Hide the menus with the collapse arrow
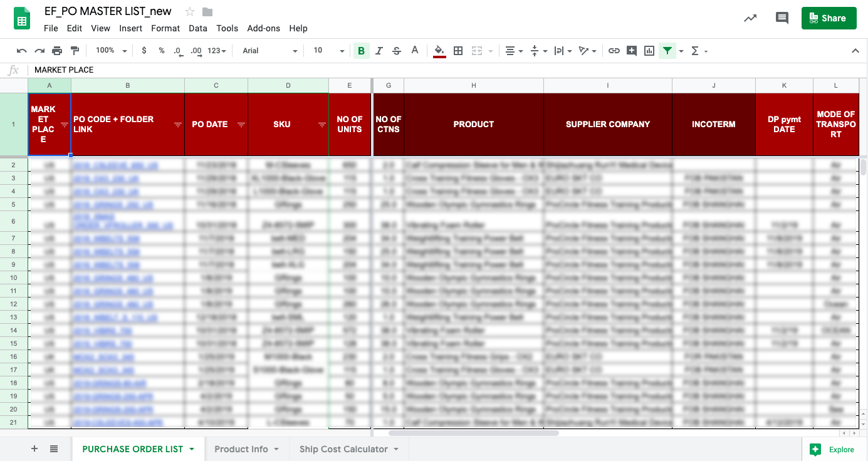The height and width of the screenshot is (461, 868). pyautogui.click(x=855, y=51)
